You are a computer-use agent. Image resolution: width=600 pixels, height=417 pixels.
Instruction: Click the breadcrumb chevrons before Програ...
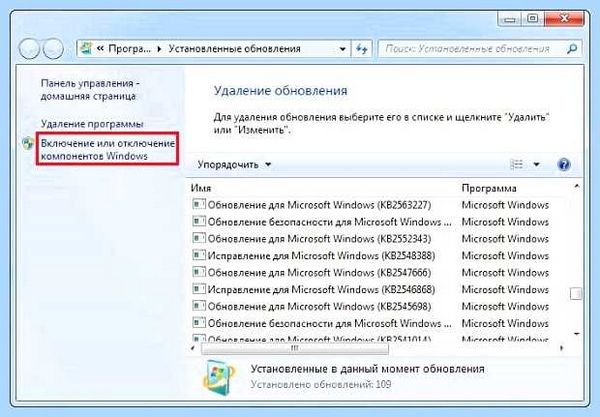coord(100,49)
